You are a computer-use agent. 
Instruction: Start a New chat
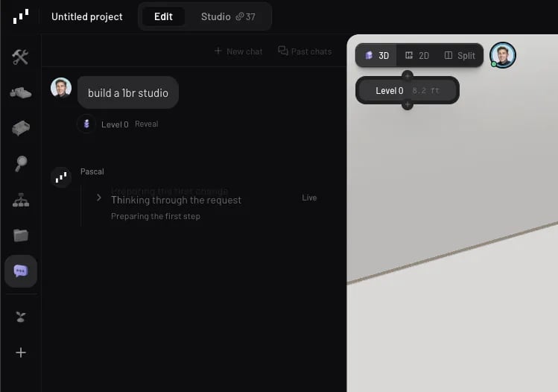coord(238,51)
